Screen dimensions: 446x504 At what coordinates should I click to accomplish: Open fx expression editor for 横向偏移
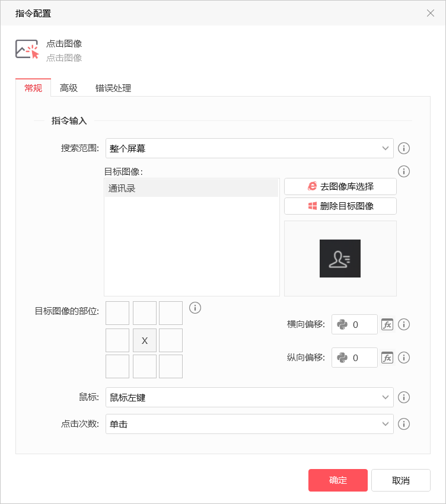(x=387, y=324)
